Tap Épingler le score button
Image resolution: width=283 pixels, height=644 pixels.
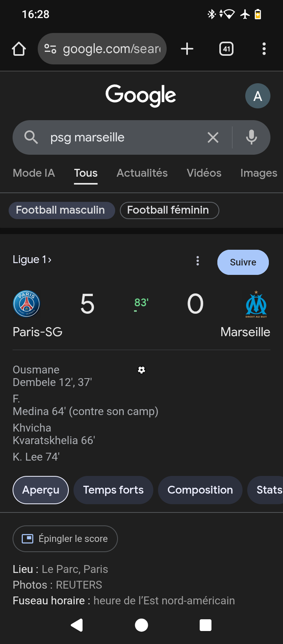[x=65, y=539]
